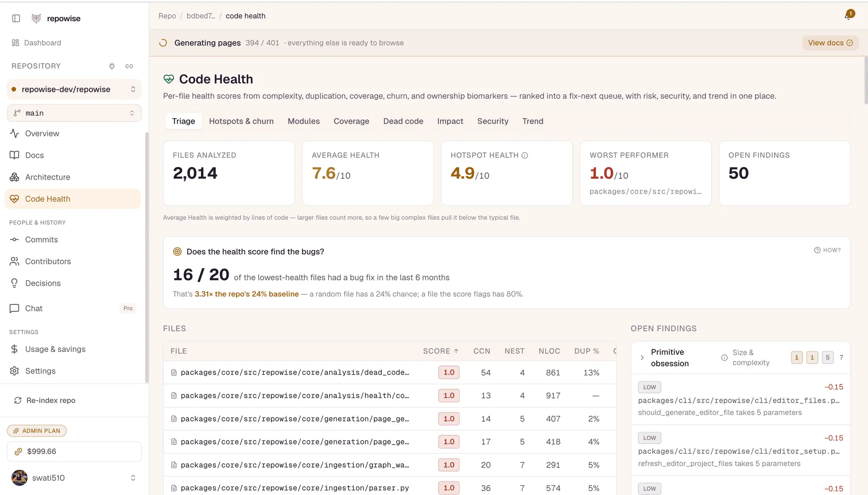Click the link chain icon beside Repository
Viewport: 868px width, 495px height.
tap(129, 66)
